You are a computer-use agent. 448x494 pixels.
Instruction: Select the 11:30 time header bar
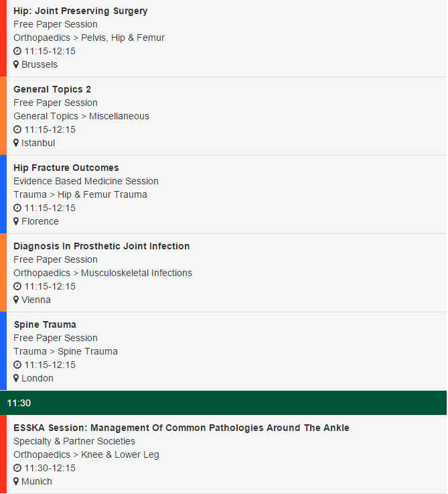coord(224,403)
